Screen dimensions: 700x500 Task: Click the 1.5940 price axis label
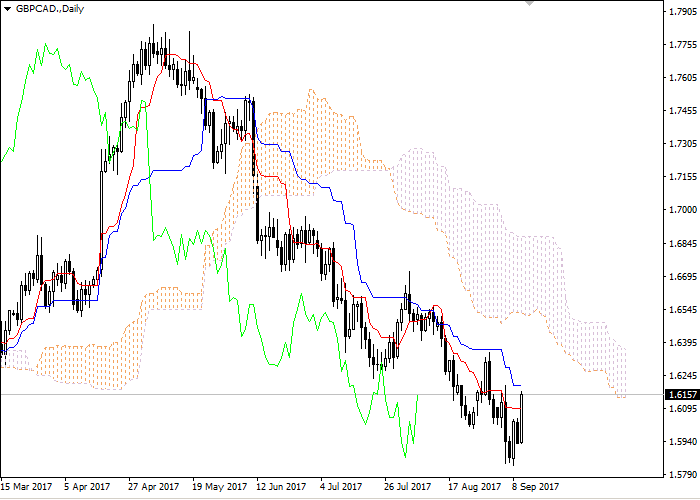point(683,442)
